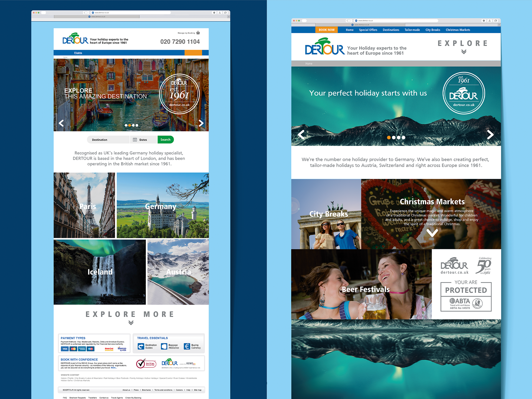
Task: Click browser back arrow in right window
Action: coord(347,21)
